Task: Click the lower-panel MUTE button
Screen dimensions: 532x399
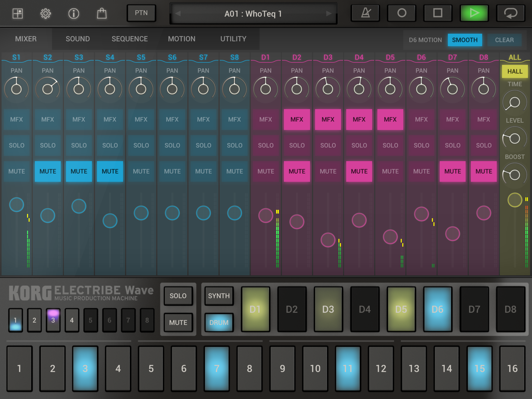Action: 178,323
